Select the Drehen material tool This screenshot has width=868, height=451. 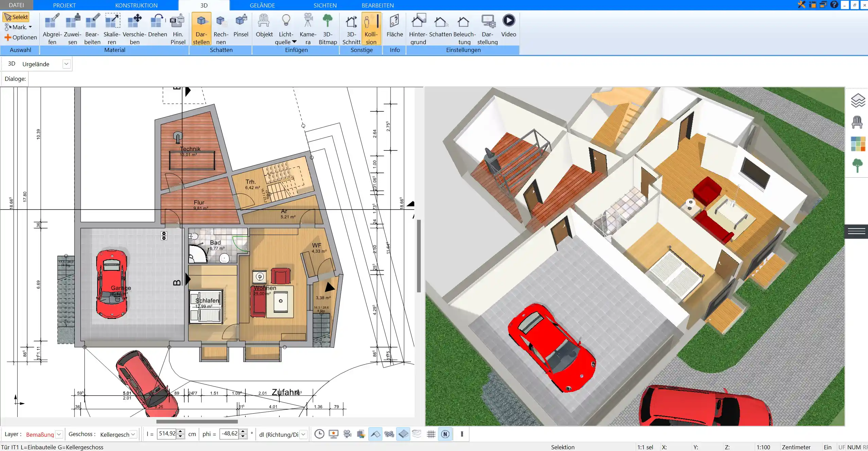158,25
